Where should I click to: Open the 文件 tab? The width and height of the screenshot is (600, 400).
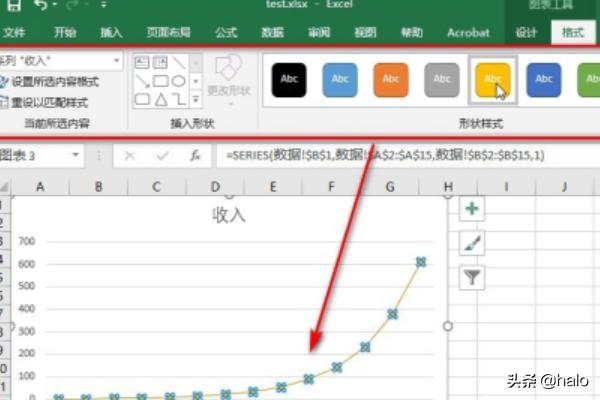coord(14,33)
